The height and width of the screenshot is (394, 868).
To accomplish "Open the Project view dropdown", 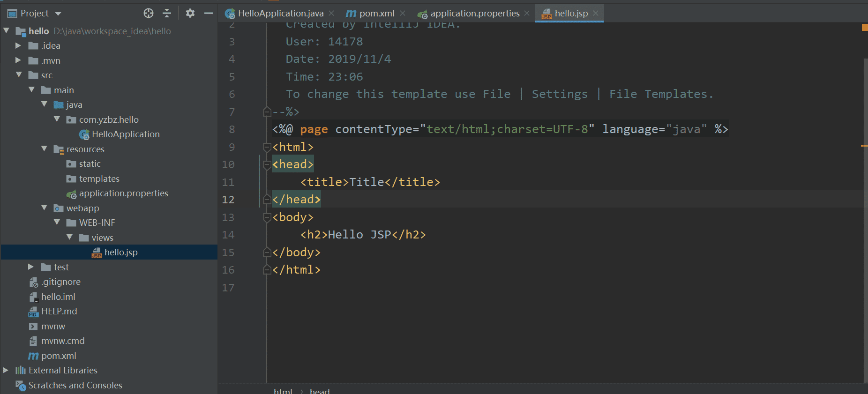I will pos(58,14).
